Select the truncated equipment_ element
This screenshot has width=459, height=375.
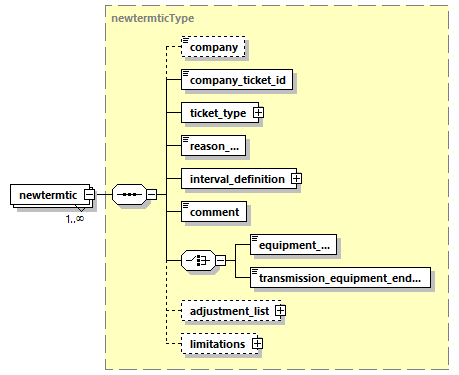pos(294,245)
